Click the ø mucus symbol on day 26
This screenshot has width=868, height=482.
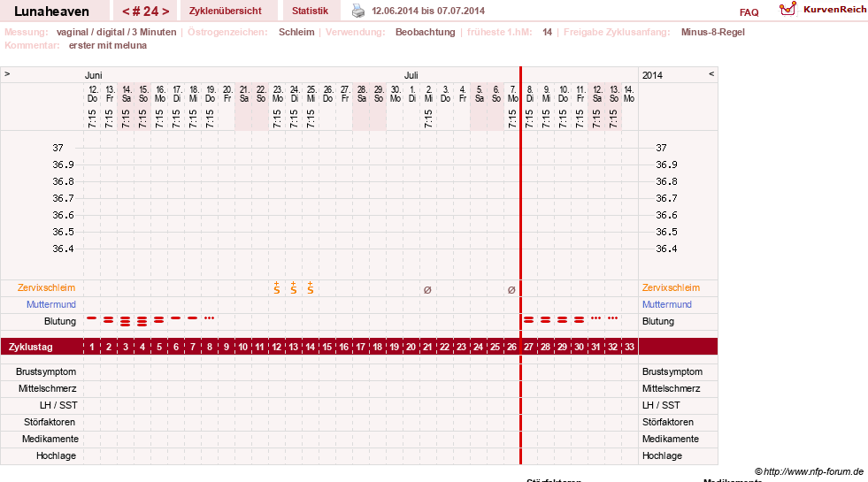[511, 289]
